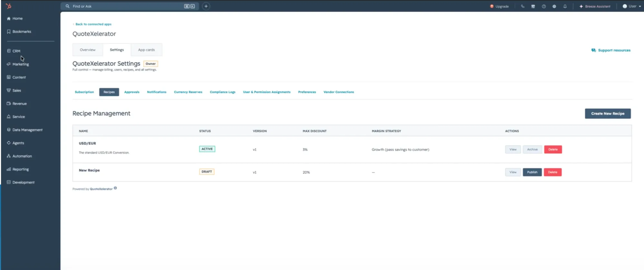Open the Automation sidebar section

click(19, 156)
